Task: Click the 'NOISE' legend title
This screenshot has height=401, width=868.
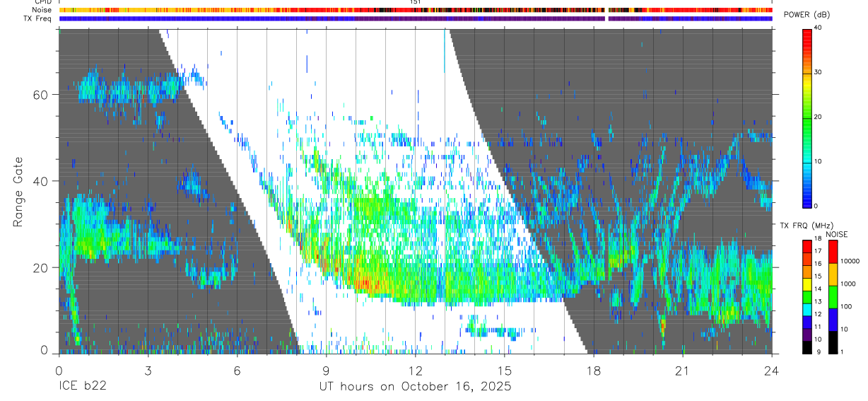Action: click(838, 234)
